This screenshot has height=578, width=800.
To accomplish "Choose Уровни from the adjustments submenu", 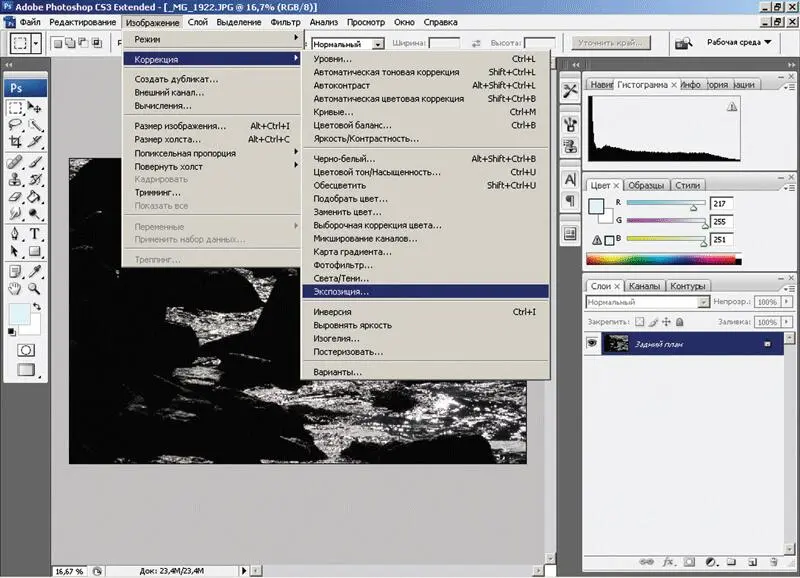I will 426,59.
